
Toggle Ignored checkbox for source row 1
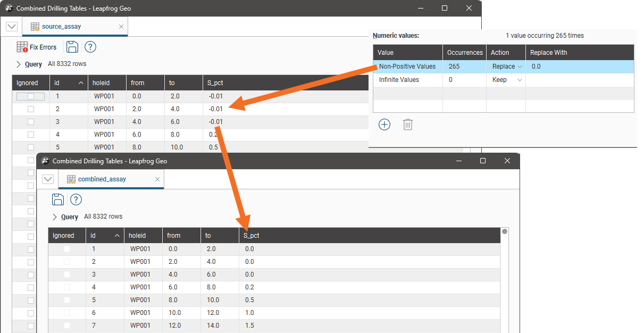31,96
